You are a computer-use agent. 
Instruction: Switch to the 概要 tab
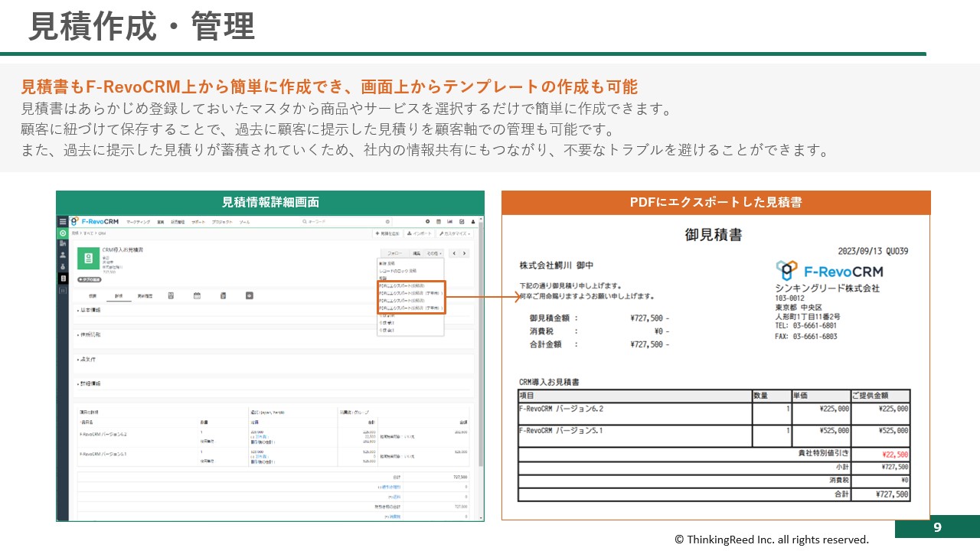(x=93, y=296)
